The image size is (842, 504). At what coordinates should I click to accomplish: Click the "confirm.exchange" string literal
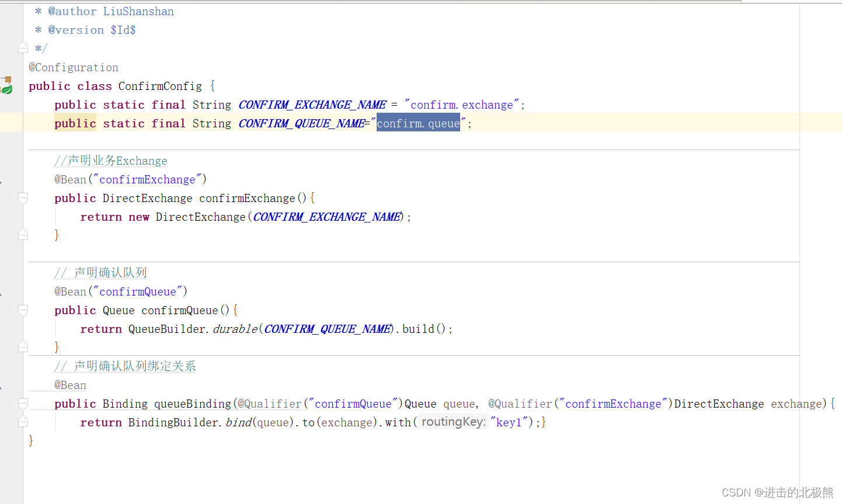click(x=461, y=105)
